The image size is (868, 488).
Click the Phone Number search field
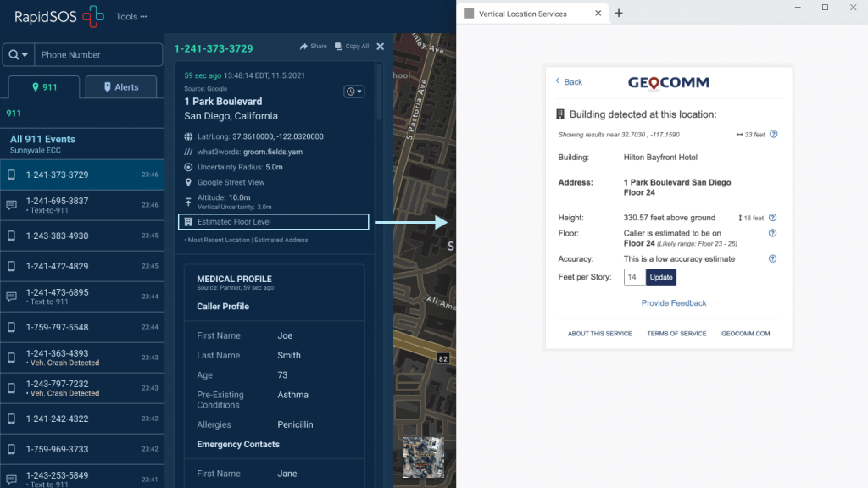point(97,55)
